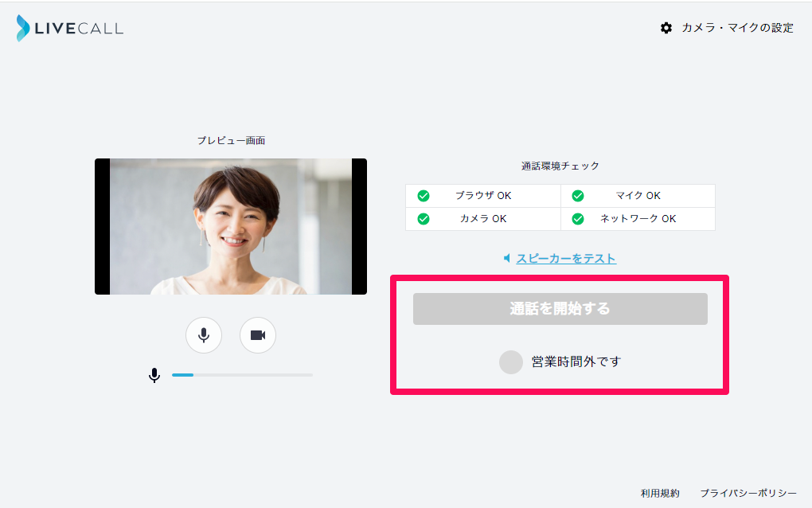This screenshot has width=812, height=508.
Task: Open カメラ・マイクの設定 text link
Action: point(737,28)
